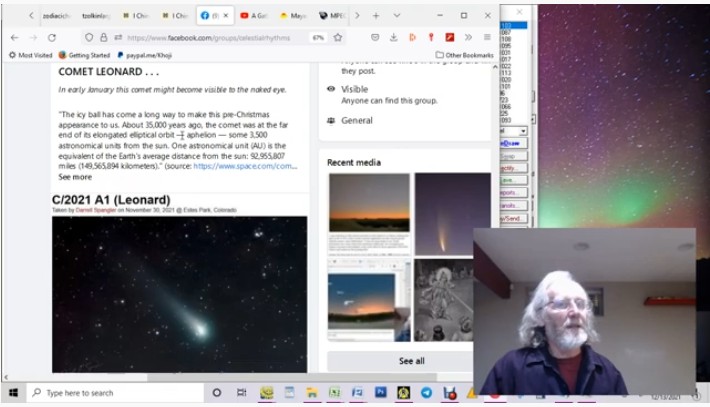Image resolution: width=710 pixels, height=407 pixels.
Task: Open Most Visited bookmarks folder
Action: [31, 55]
